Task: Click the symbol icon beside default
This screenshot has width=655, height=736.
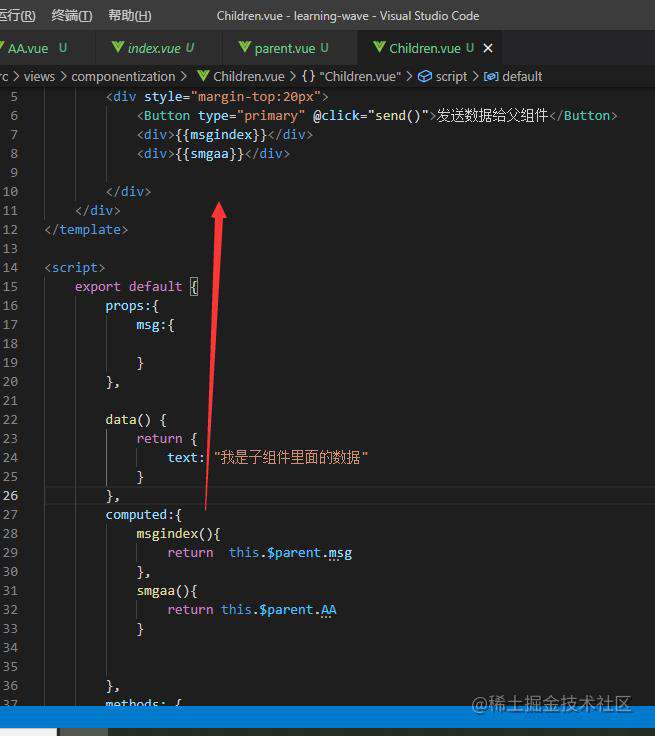Action: coord(491,77)
